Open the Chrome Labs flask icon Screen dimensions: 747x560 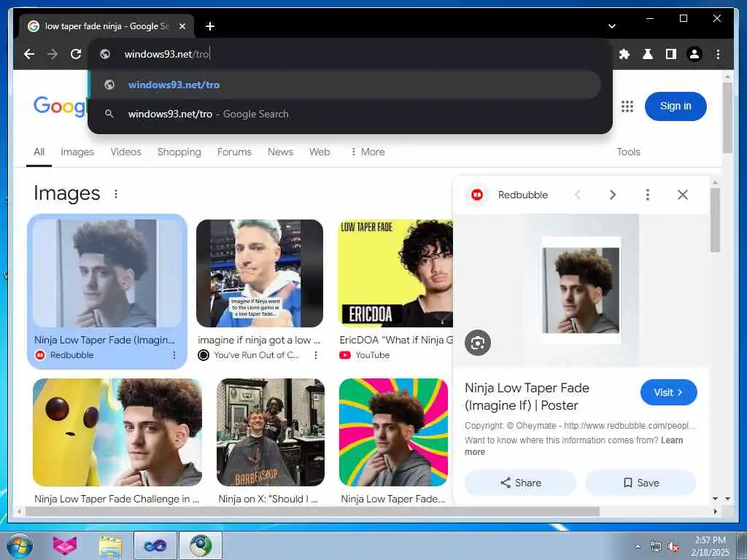[648, 54]
